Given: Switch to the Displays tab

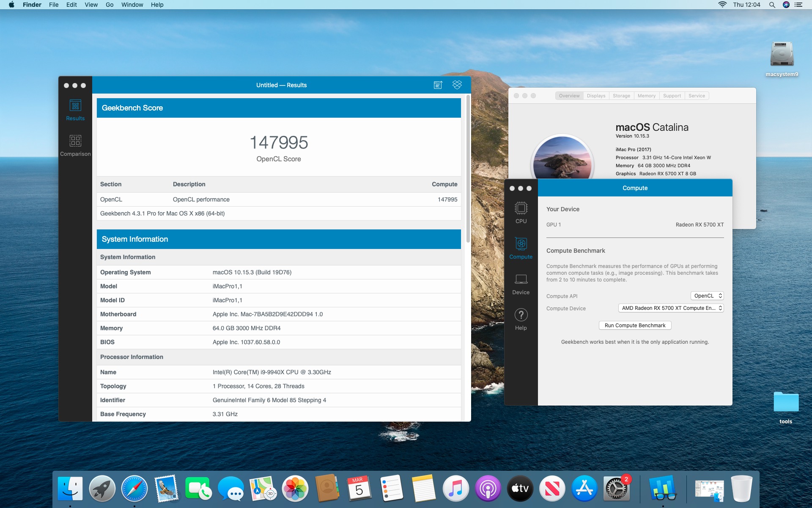Looking at the screenshot, I should click(596, 96).
